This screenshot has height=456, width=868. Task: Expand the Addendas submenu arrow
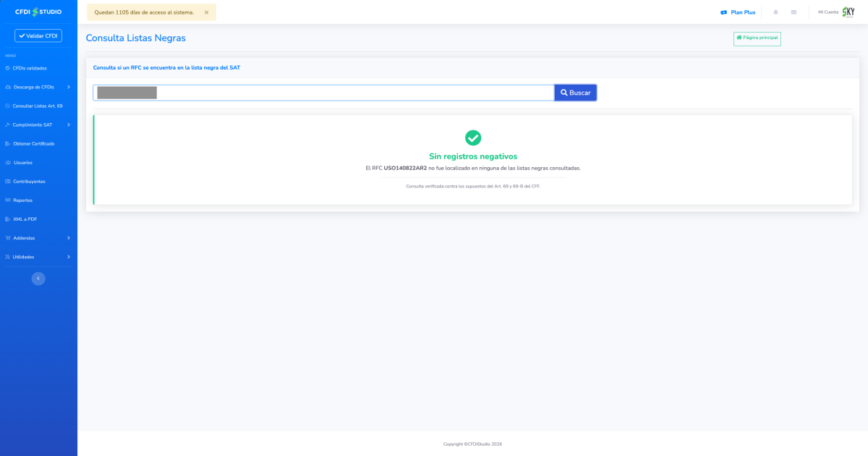click(x=69, y=237)
